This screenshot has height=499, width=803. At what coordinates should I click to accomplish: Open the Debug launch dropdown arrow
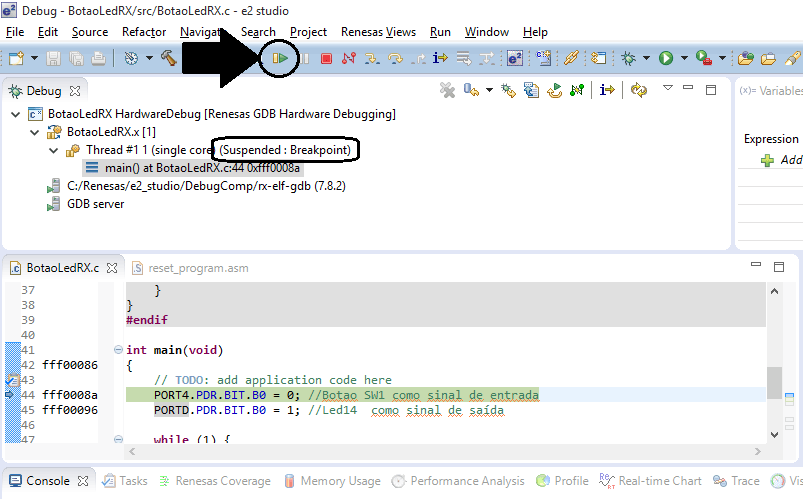[x=646, y=58]
